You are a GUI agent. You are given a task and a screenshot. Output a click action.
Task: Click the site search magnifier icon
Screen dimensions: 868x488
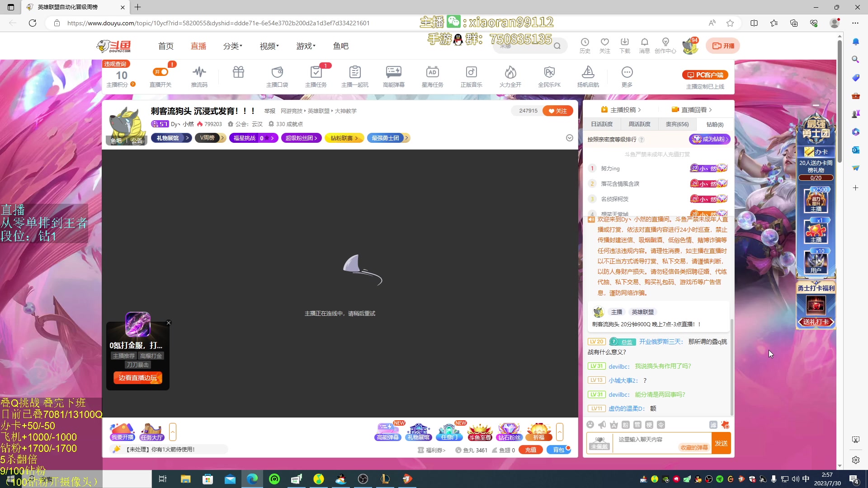coord(557,46)
